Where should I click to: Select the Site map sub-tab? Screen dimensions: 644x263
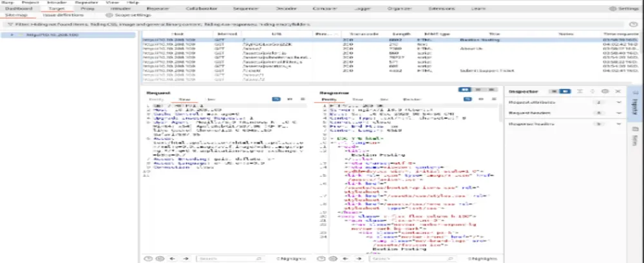(16, 15)
